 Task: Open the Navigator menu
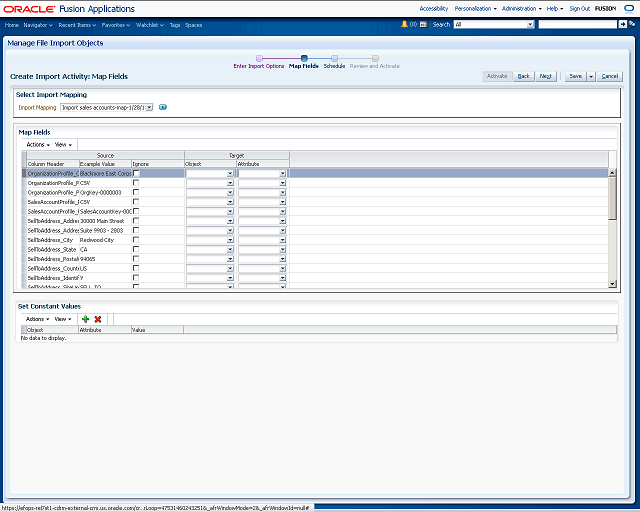[37, 24]
